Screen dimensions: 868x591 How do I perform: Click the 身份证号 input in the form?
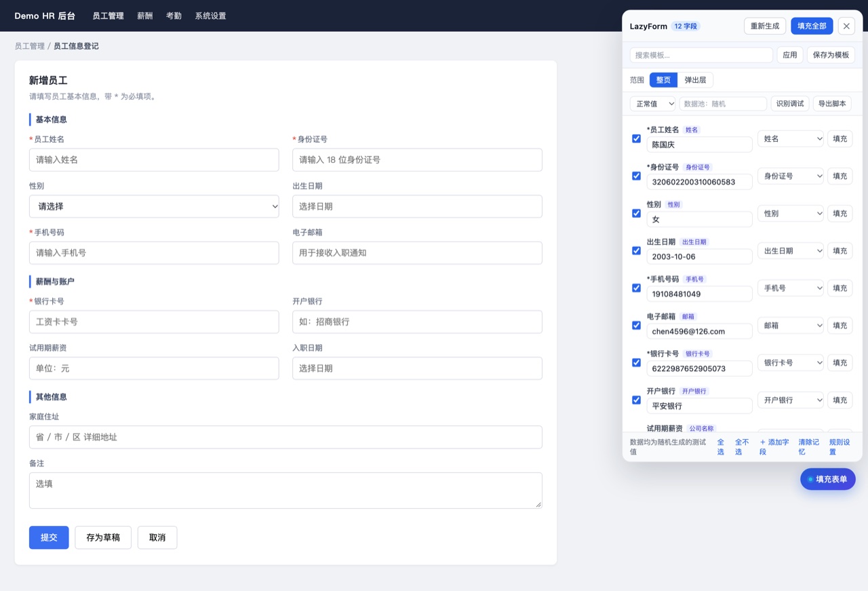pyautogui.click(x=417, y=160)
